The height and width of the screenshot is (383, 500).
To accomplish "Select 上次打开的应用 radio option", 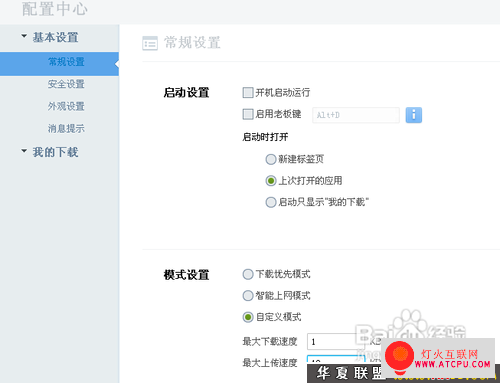I will pos(271,181).
